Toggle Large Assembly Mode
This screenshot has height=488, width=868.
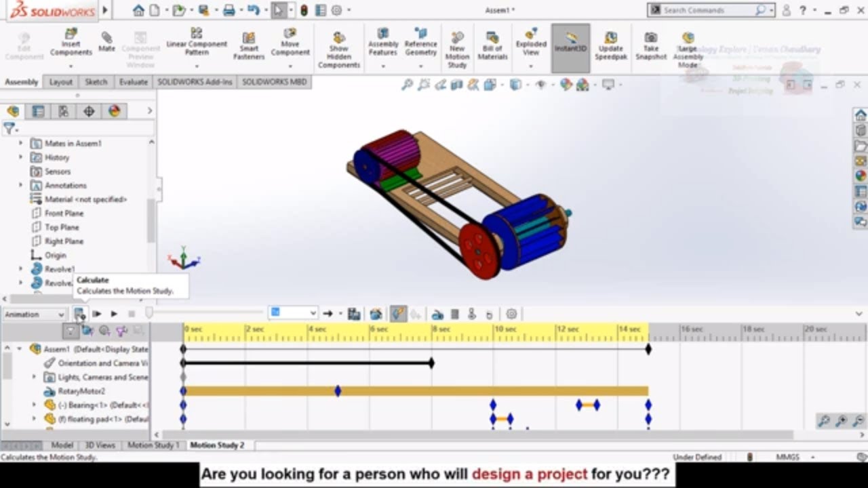(688, 49)
